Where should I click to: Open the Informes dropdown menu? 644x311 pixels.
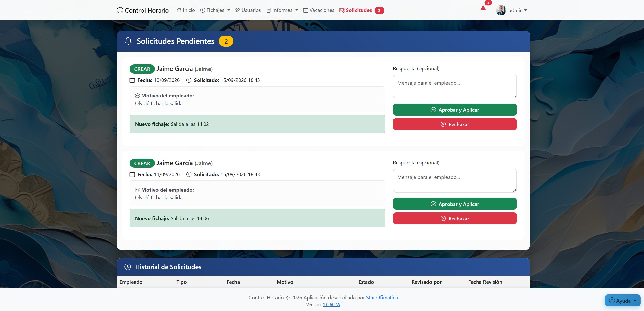coord(282,10)
